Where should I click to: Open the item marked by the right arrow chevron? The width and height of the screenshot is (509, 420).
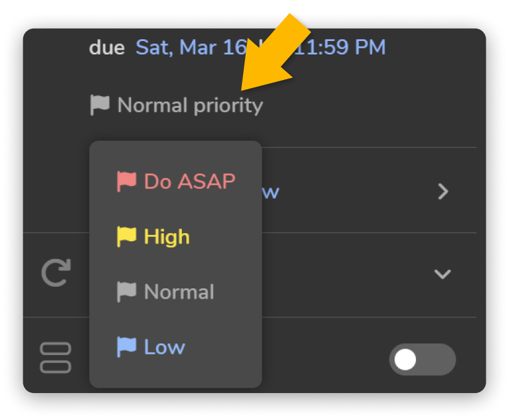pyautogui.click(x=443, y=191)
